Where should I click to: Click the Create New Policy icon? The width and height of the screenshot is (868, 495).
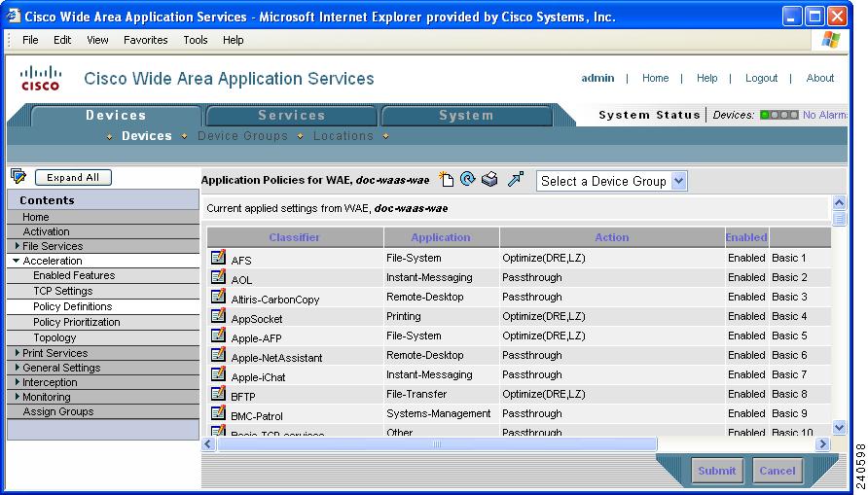(447, 179)
